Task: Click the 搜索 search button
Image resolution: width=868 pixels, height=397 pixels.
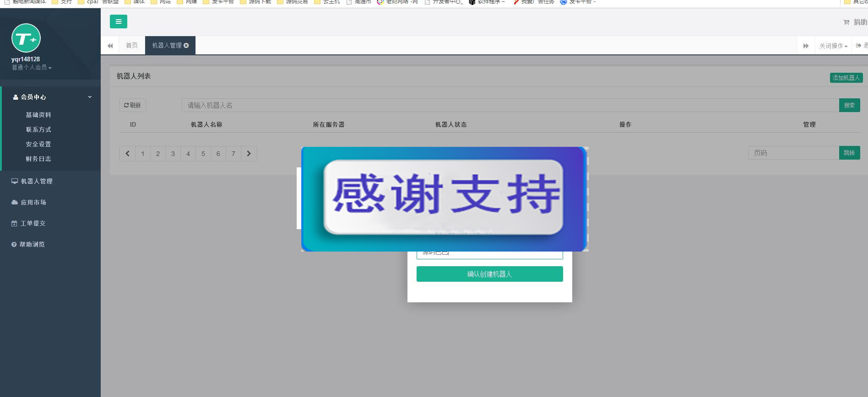Action: (849, 105)
